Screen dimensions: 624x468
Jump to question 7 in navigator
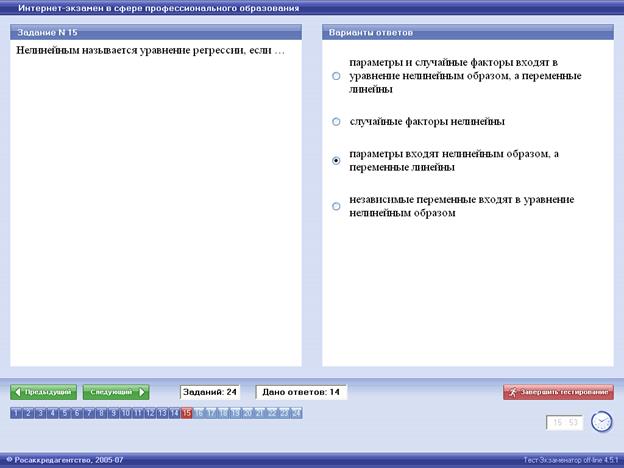point(89,413)
